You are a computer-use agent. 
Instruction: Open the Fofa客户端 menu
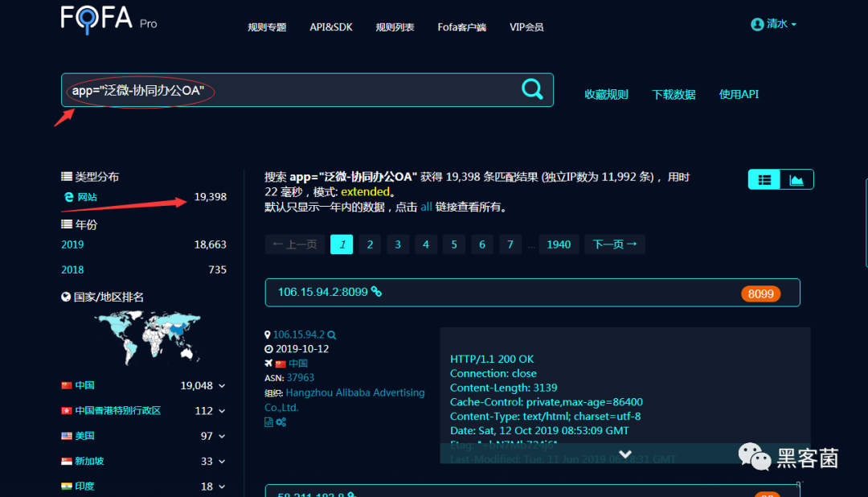point(461,27)
